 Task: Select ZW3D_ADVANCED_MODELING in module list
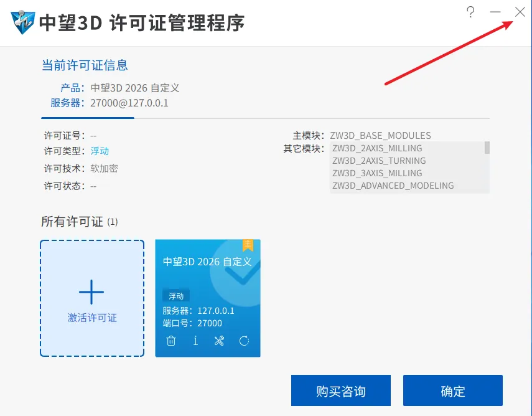(393, 186)
